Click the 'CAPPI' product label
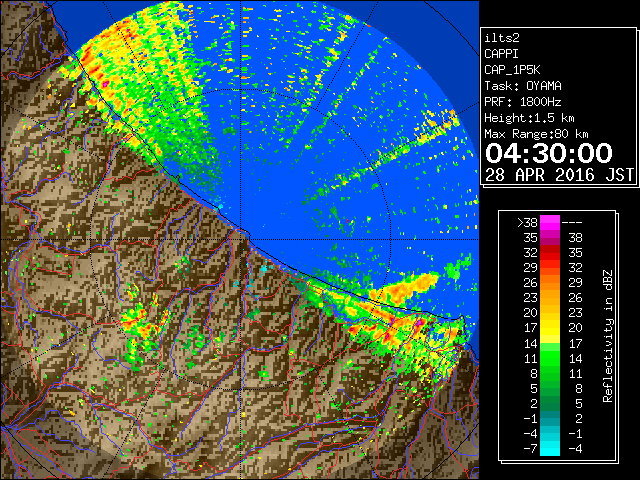The height and width of the screenshot is (480, 640). (x=501, y=54)
